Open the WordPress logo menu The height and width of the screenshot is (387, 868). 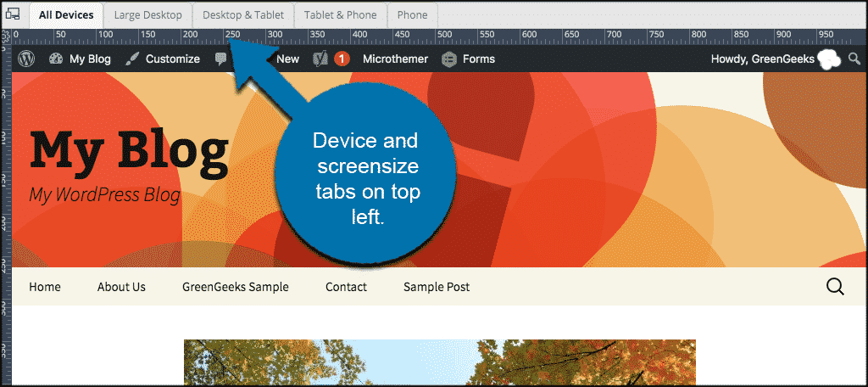point(26,59)
